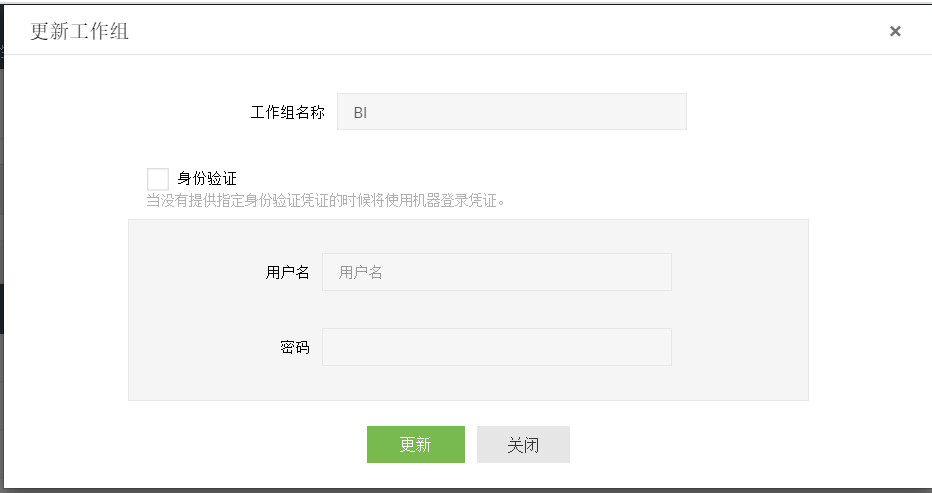Click the BI value in workgroup name
The height and width of the screenshot is (493, 932).
coord(360,113)
